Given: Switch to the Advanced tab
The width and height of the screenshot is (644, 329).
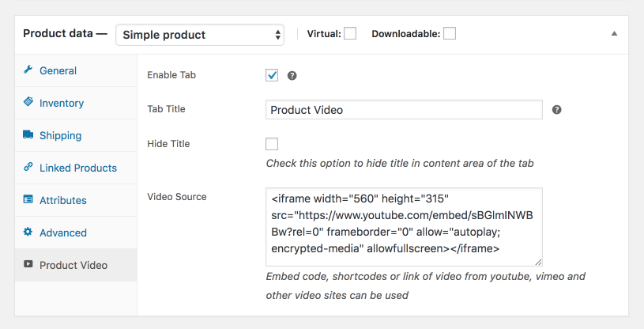Looking at the screenshot, I should click(76, 233).
